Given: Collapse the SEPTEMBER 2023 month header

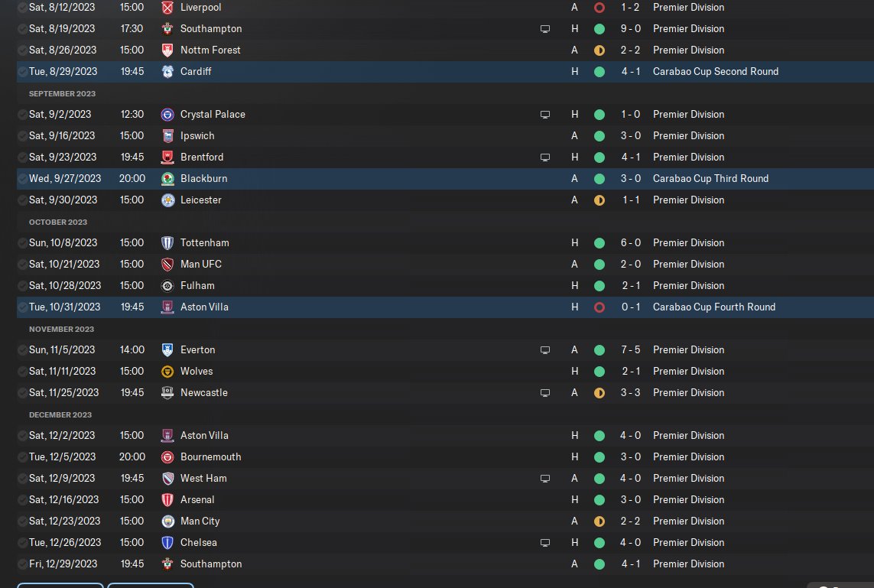Looking at the screenshot, I should [x=63, y=93].
